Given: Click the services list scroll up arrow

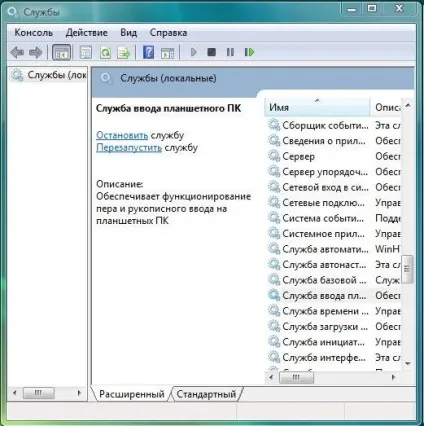Looking at the screenshot, I should coord(408,106).
